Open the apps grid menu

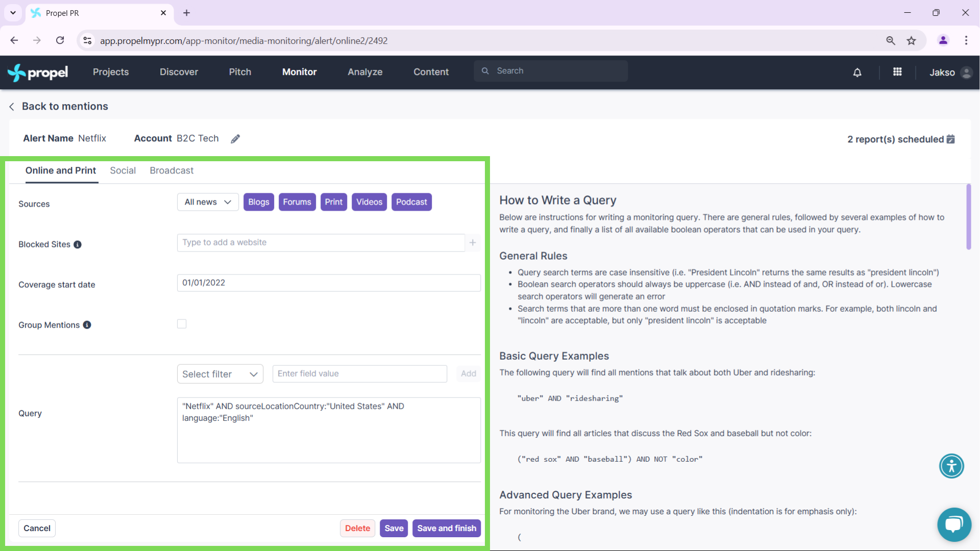tap(897, 72)
